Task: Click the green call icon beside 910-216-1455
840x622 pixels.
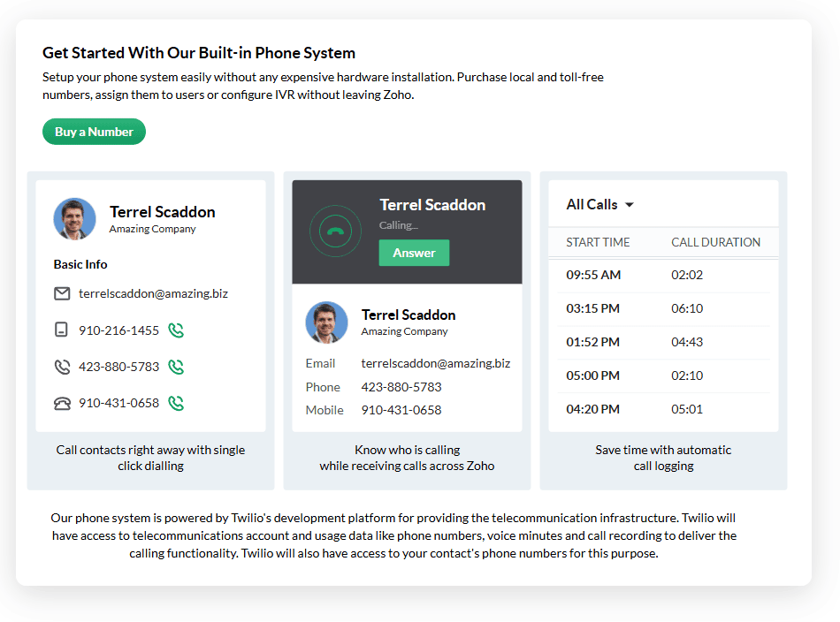Action: click(176, 330)
